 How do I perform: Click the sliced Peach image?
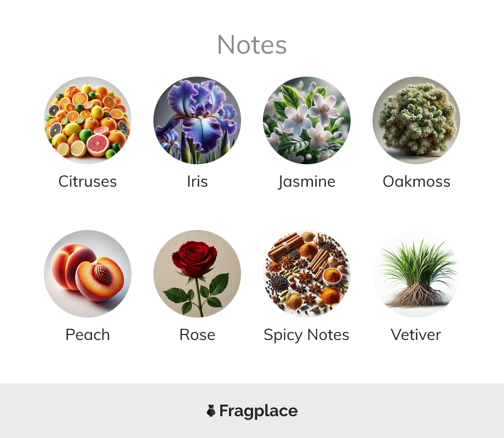[88, 273]
